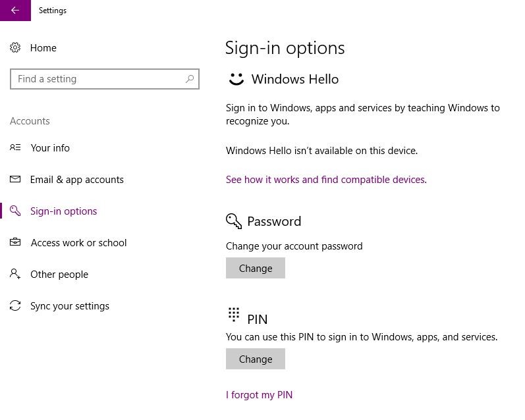Focus the Find a setting search box
Image resolution: width=525 pixels, height=420 pixels.
99,79
